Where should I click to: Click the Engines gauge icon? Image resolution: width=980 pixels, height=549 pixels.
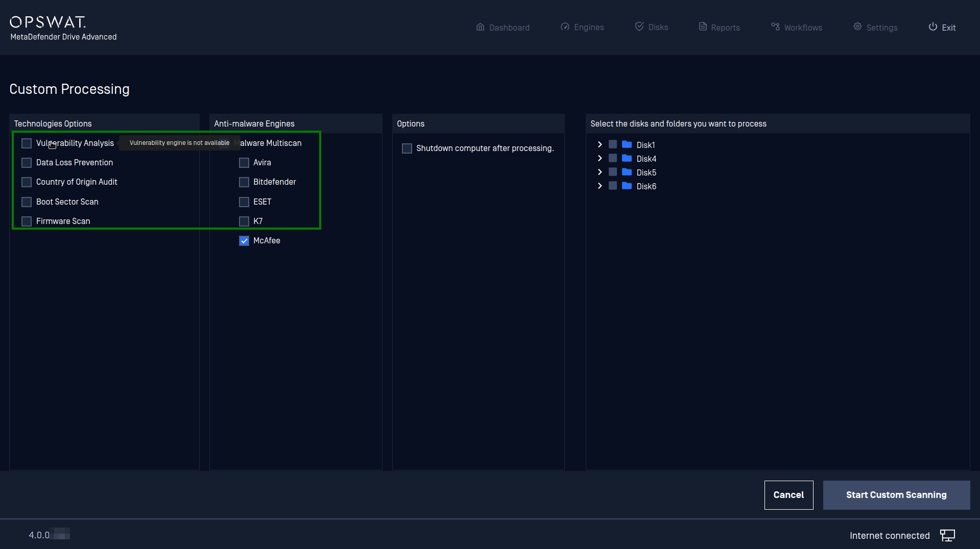pos(565,27)
